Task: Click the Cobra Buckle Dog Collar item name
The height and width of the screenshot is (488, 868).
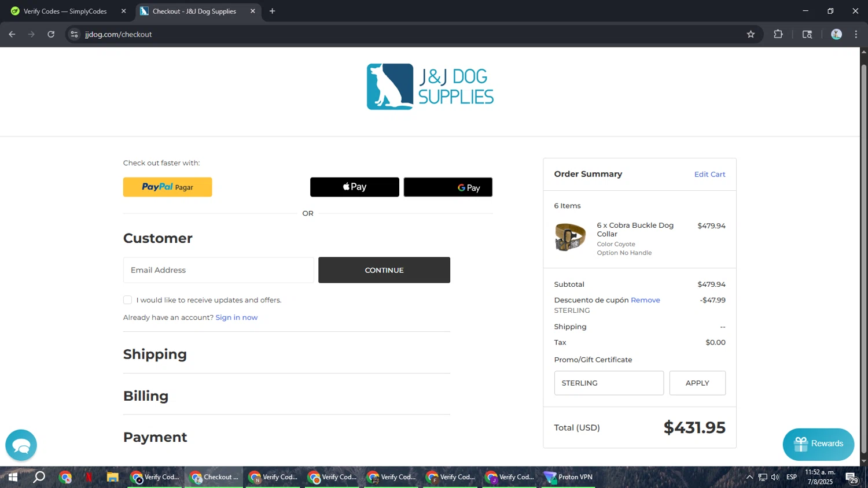Action: pos(635,230)
